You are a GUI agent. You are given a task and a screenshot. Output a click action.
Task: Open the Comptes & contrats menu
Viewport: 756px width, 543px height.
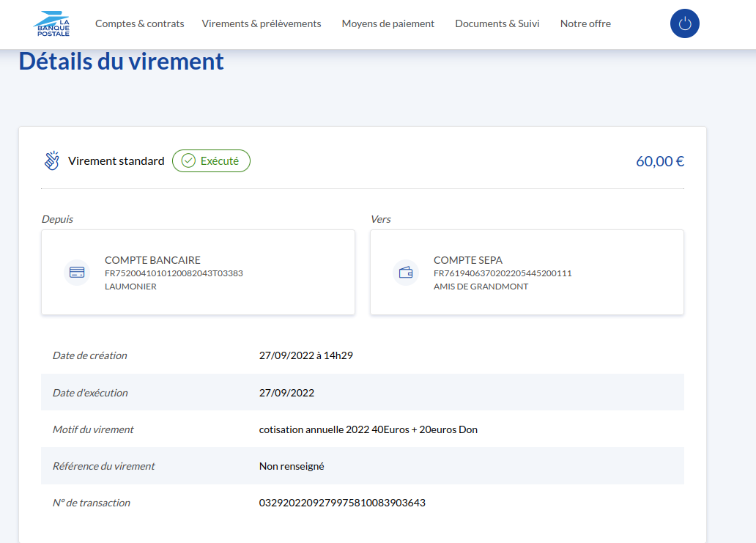tap(139, 23)
